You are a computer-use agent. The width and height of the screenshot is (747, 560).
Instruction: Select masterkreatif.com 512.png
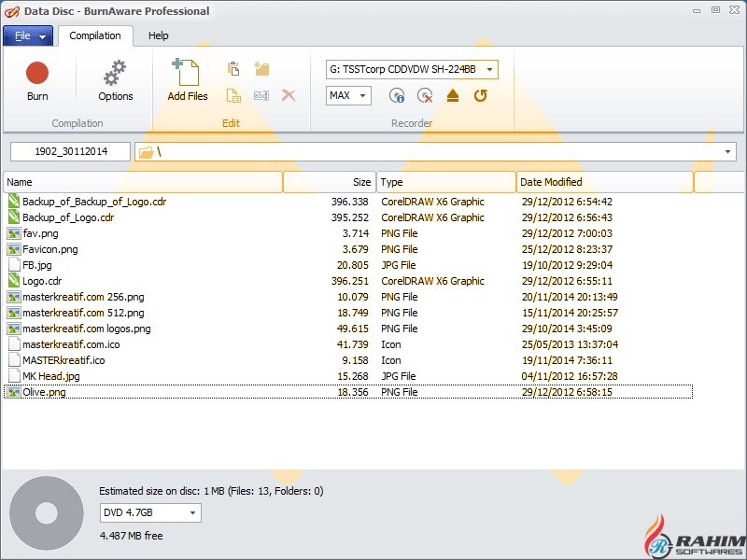click(x=83, y=313)
